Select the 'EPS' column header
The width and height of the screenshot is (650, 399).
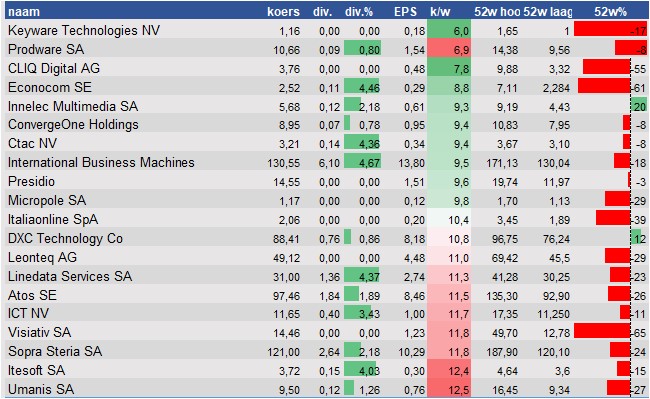405,12
